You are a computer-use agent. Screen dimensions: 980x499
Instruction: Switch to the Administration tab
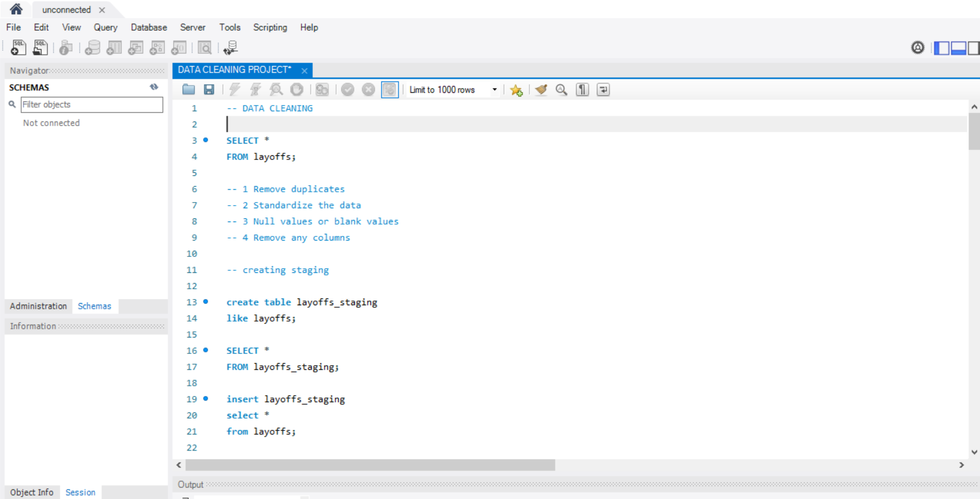tap(39, 306)
